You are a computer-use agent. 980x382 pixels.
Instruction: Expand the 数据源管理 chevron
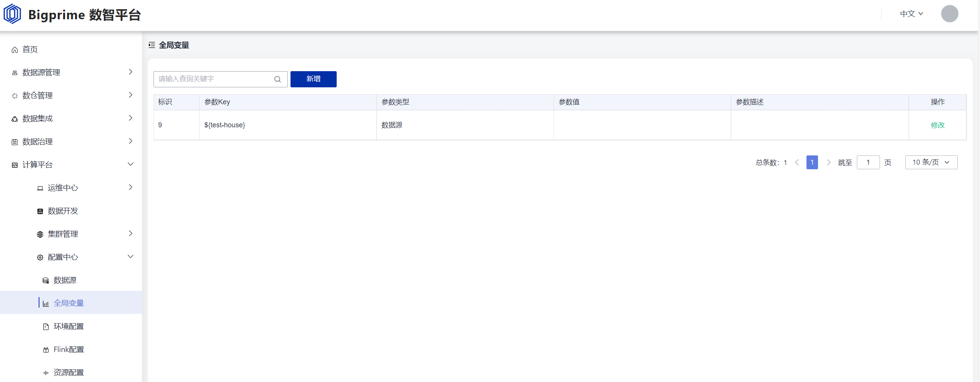click(130, 72)
